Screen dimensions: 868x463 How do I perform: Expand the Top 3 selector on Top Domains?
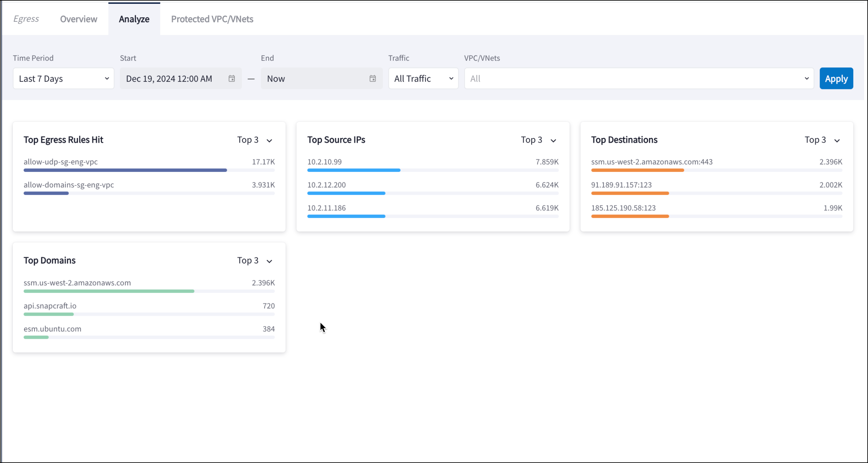[255, 260]
